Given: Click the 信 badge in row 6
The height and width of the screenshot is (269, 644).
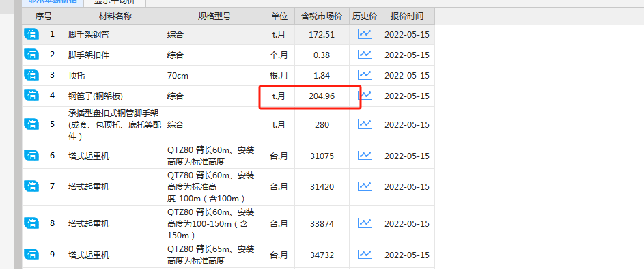Looking at the screenshot, I should [31, 156].
